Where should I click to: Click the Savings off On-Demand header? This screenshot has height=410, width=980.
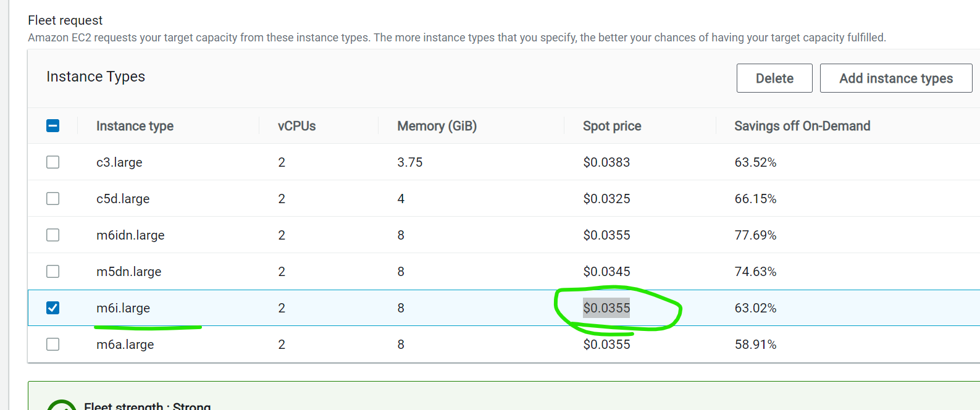tap(802, 126)
